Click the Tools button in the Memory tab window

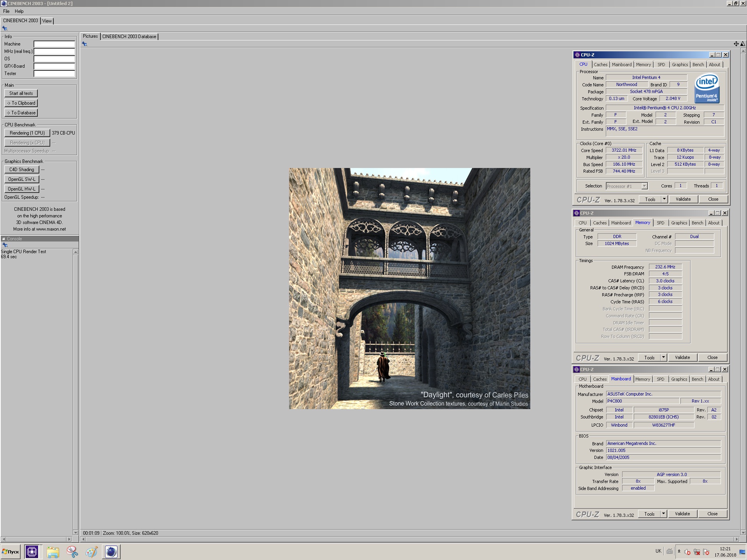pos(649,357)
